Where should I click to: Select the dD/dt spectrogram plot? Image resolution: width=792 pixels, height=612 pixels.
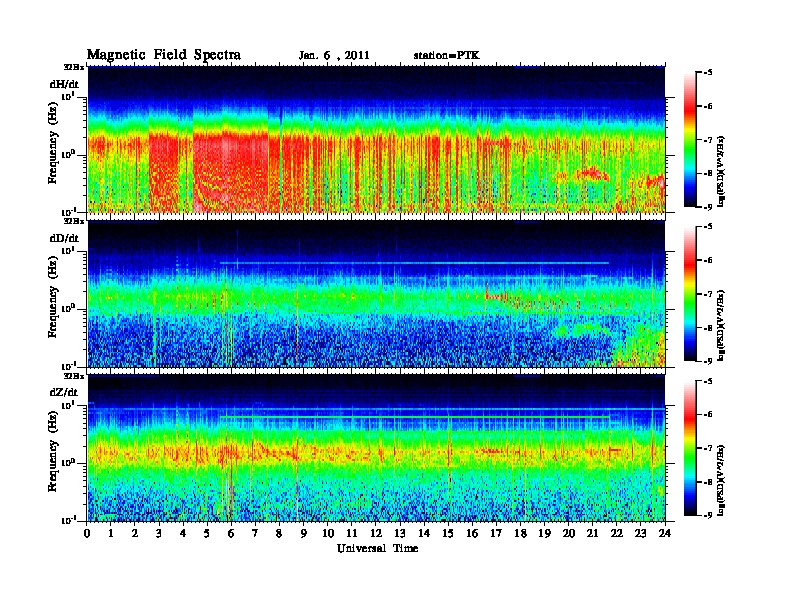376,294
